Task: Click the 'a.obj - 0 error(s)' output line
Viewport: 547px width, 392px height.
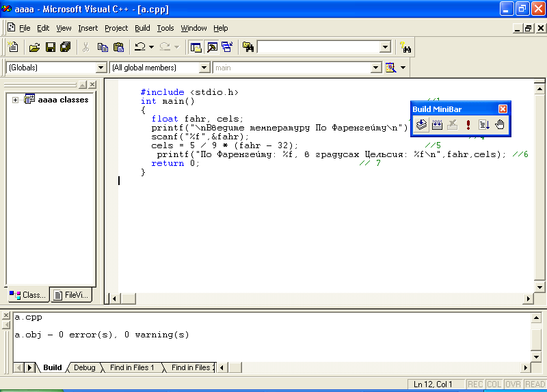Action: tap(101, 335)
